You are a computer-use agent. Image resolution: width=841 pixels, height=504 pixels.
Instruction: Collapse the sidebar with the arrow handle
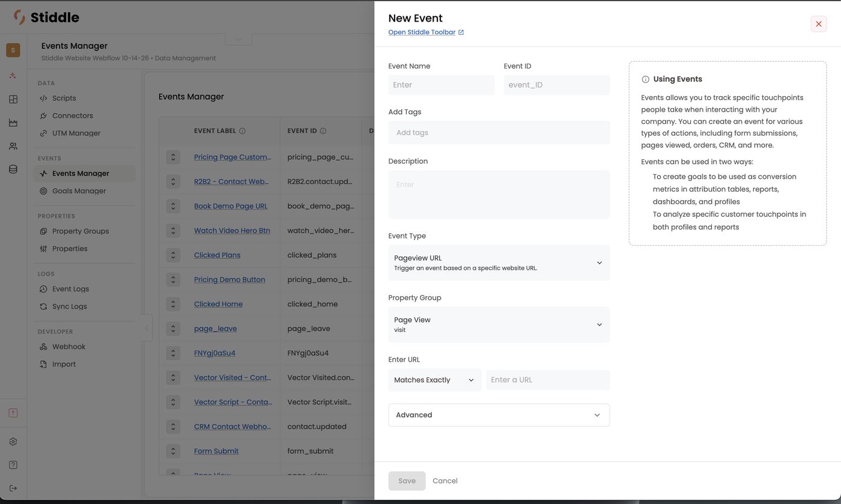pos(147,328)
